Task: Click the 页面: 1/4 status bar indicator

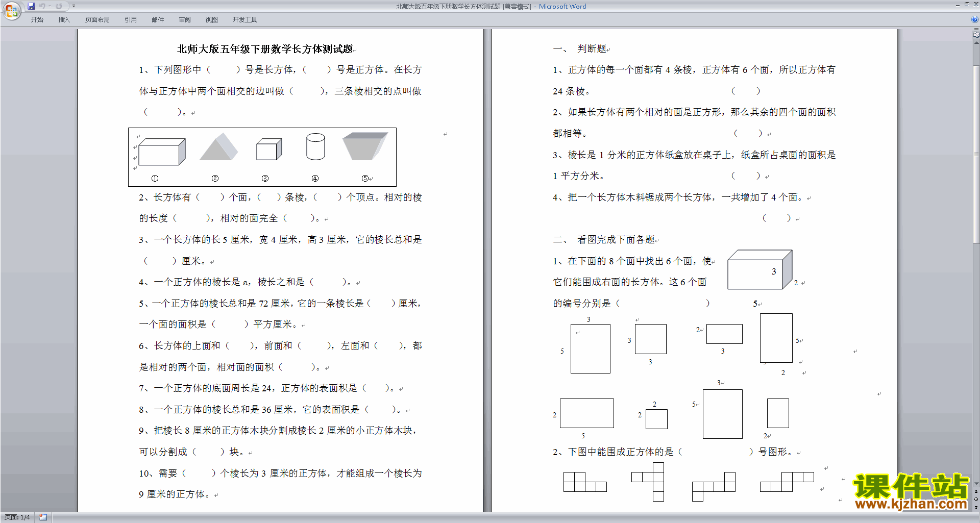Action: (17, 517)
